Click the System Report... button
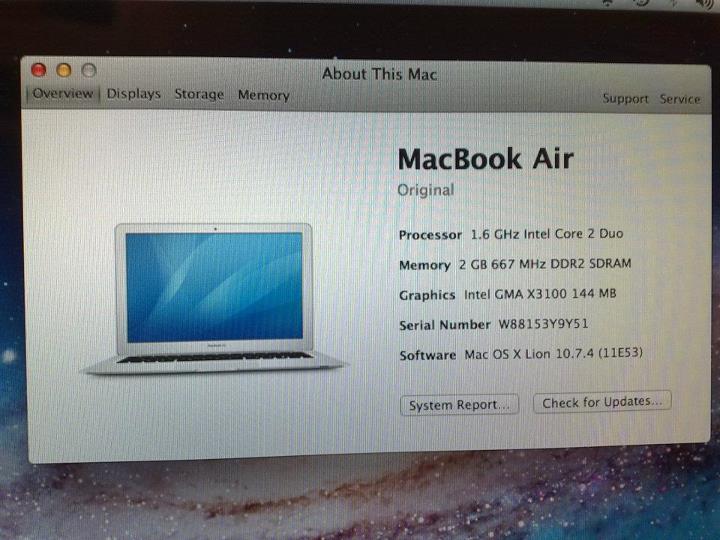This screenshot has height=540, width=720. (x=460, y=405)
